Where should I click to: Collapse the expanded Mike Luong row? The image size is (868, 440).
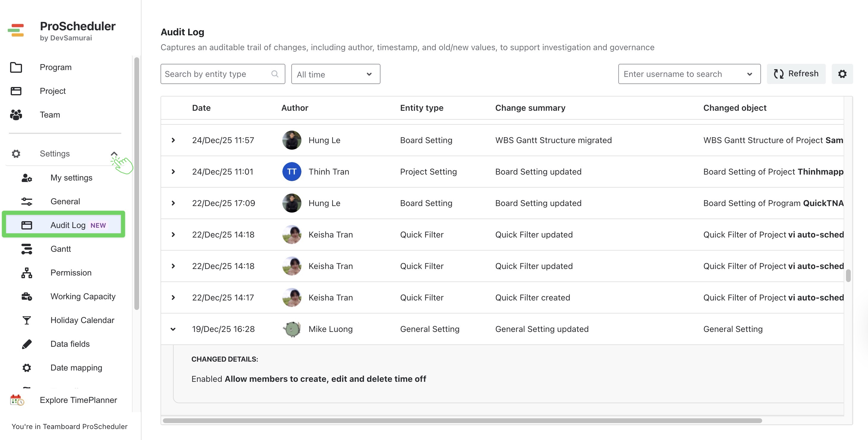tap(174, 329)
